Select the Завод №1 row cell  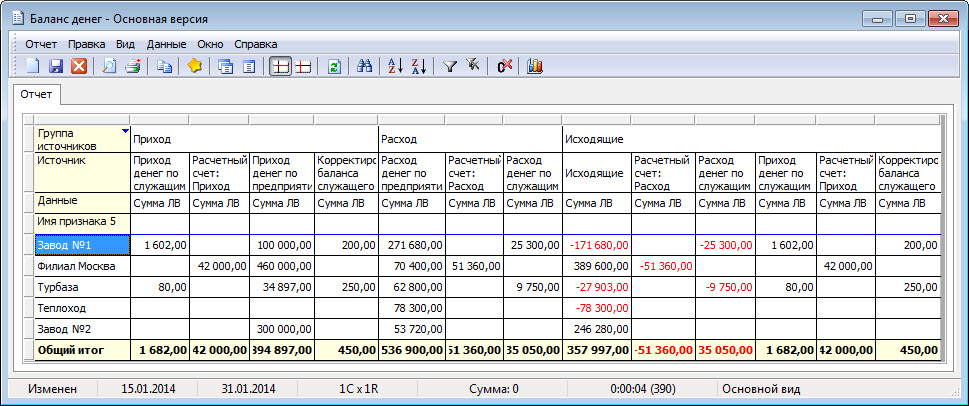pos(82,244)
